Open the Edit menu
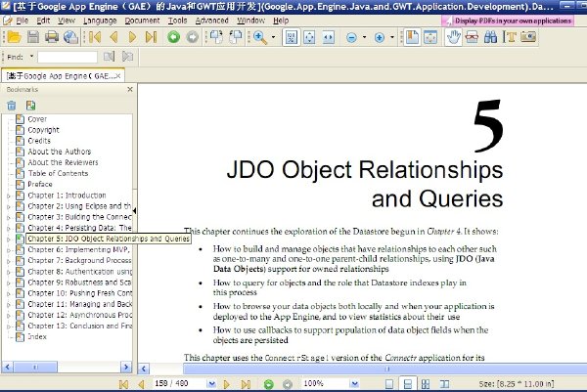The image size is (587, 392). click(43, 21)
